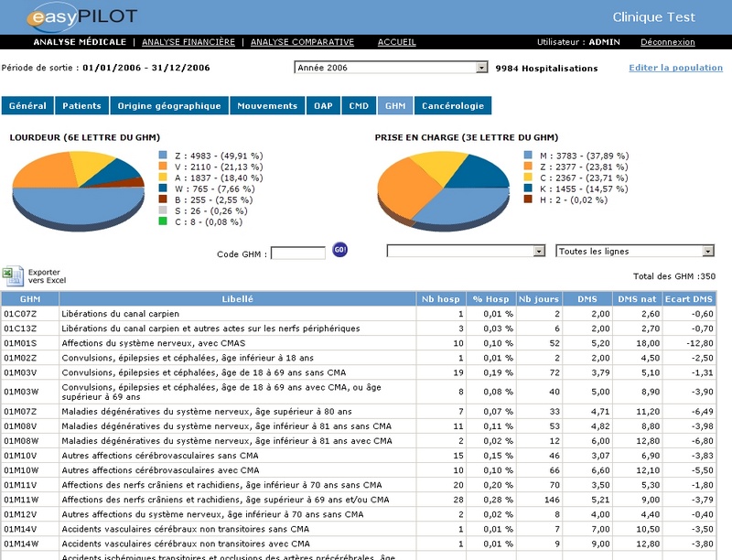
Task: Click the Déconnexion link
Action: click(668, 42)
